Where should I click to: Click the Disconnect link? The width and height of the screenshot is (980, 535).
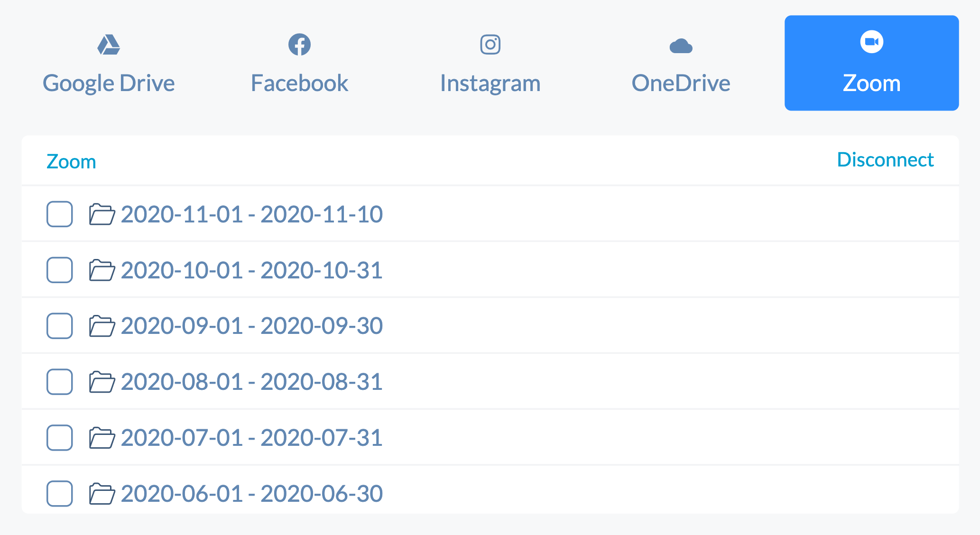885,160
